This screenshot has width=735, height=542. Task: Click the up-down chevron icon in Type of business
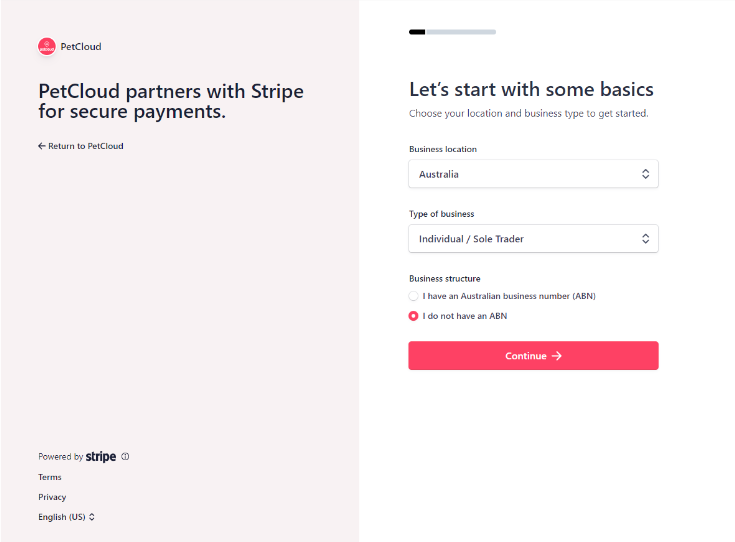coord(645,239)
